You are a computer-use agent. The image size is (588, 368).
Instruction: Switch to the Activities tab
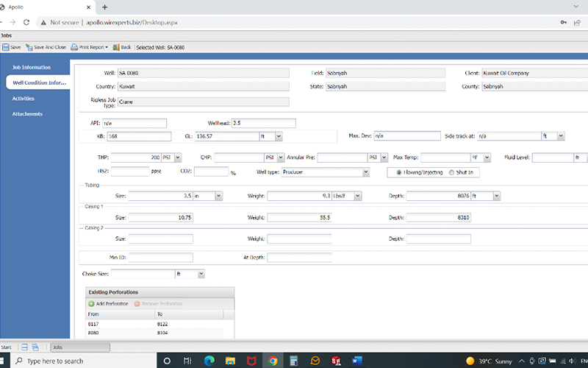(x=24, y=99)
